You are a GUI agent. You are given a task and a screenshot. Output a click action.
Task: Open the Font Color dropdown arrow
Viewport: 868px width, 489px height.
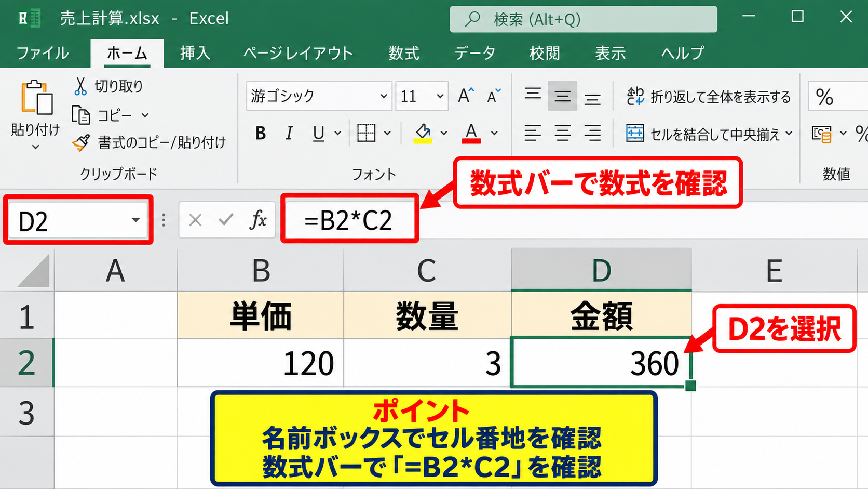pos(494,134)
